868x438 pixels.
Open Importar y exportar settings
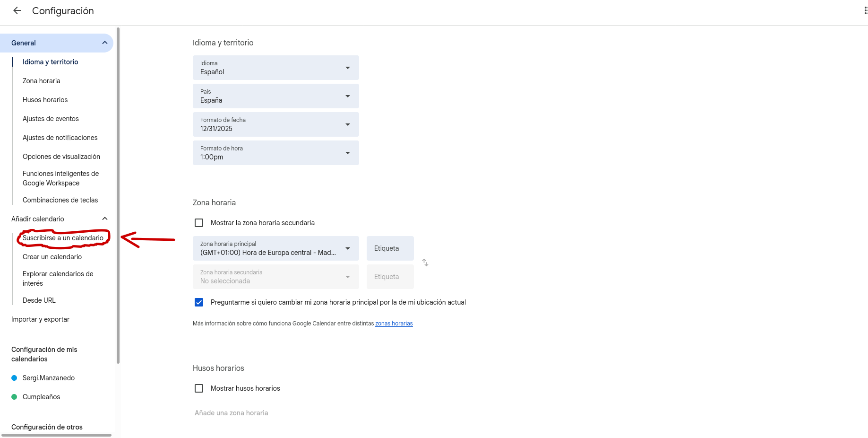[40, 319]
